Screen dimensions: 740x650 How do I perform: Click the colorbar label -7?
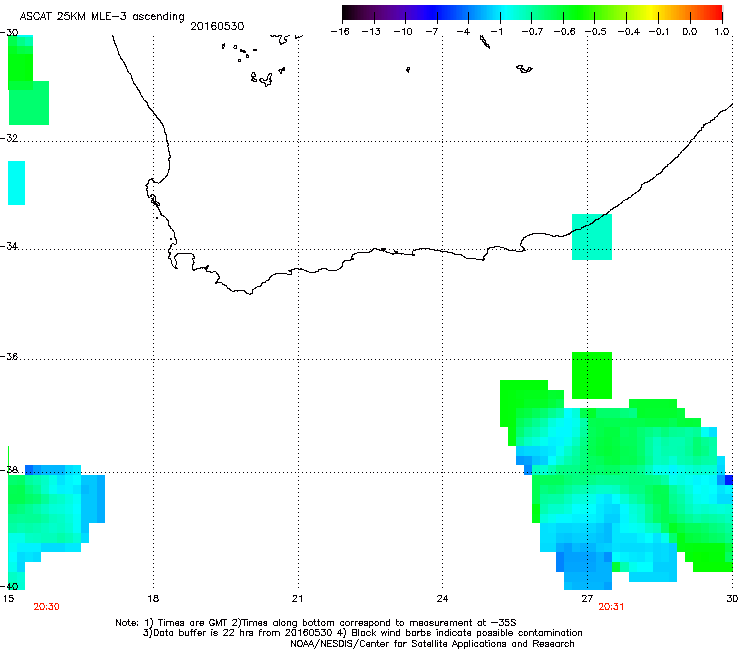point(432,32)
